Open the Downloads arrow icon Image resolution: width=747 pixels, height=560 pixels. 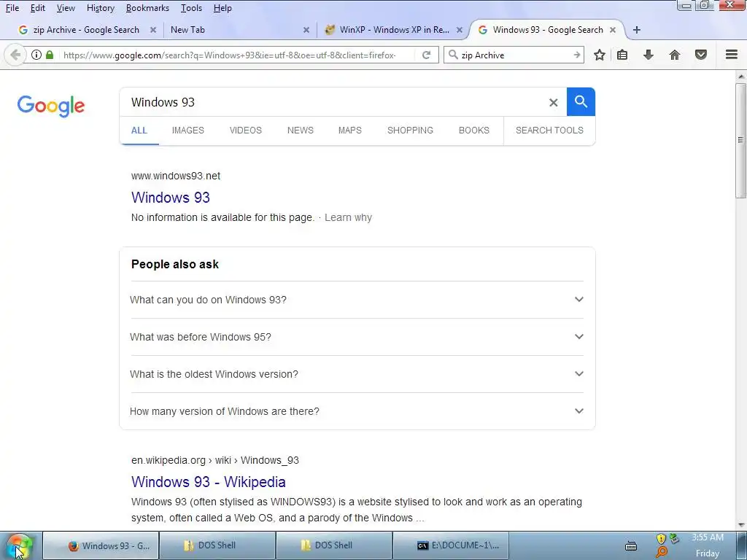[649, 55]
